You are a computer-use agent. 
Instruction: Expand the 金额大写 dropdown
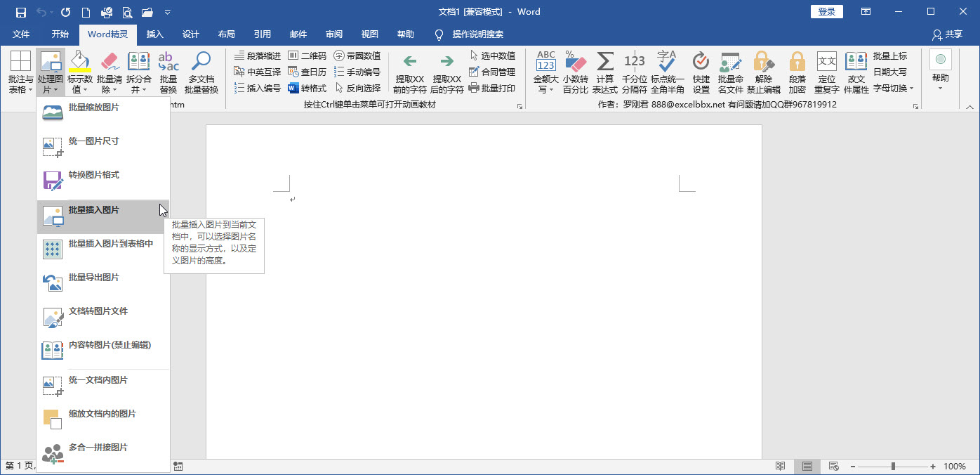(x=545, y=73)
